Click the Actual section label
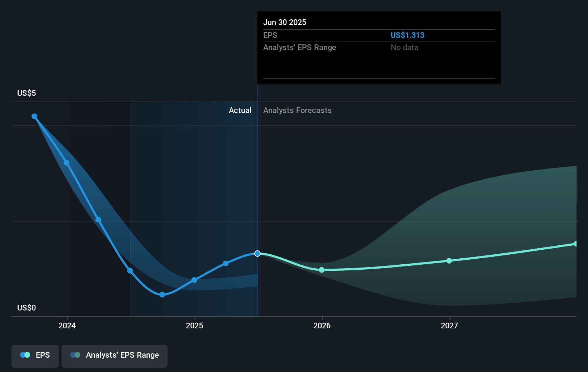Viewport: 588px width, 372px height. [x=240, y=111]
